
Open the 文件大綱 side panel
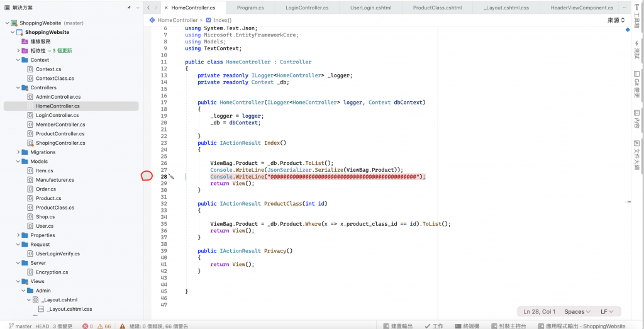click(x=637, y=155)
